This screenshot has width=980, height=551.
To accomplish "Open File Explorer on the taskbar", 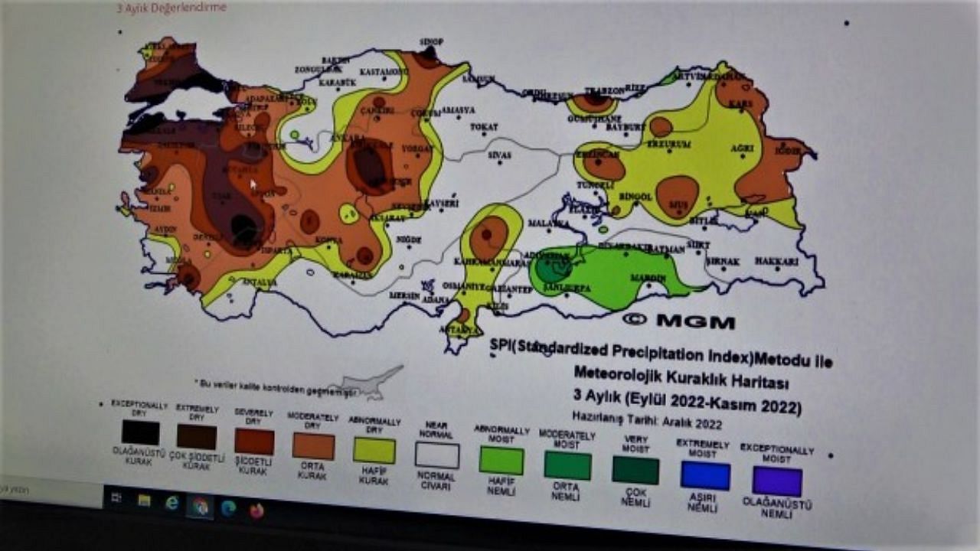I will click(144, 501).
